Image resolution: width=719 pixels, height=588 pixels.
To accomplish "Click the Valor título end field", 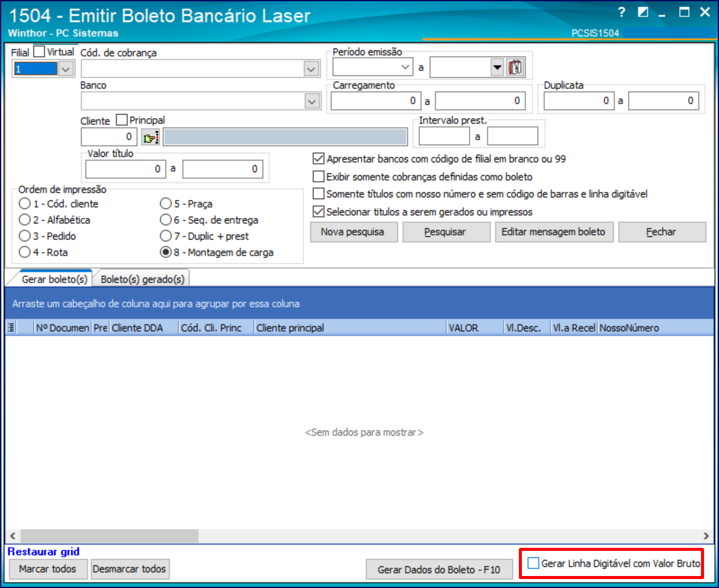I will pyautogui.click(x=223, y=169).
